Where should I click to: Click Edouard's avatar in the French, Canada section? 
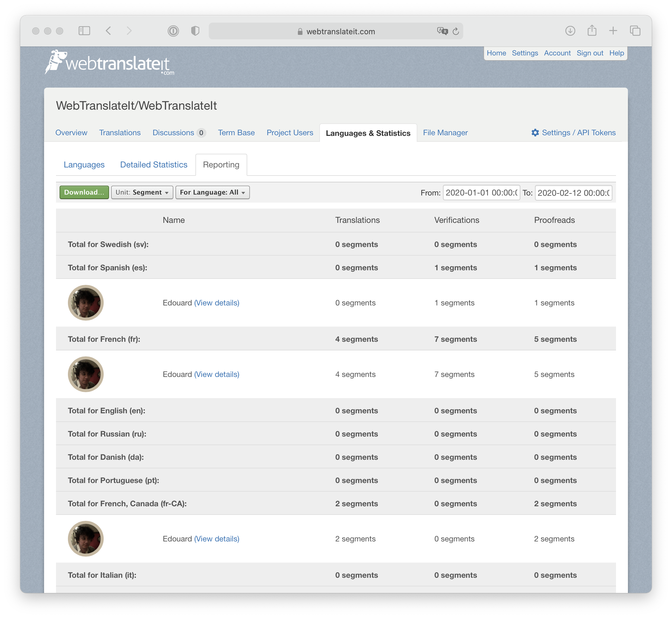(85, 539)
